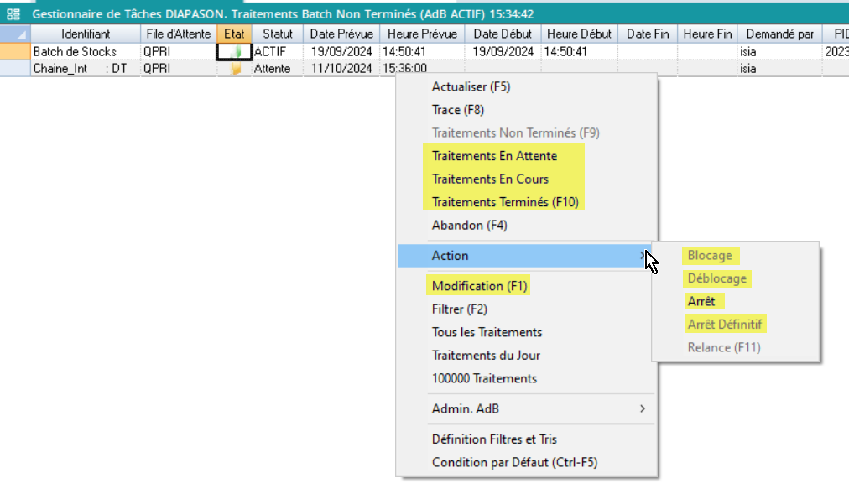
Task: Click the yellow Etat icon for Chaine_Int
Action: (x=236, y=69)
